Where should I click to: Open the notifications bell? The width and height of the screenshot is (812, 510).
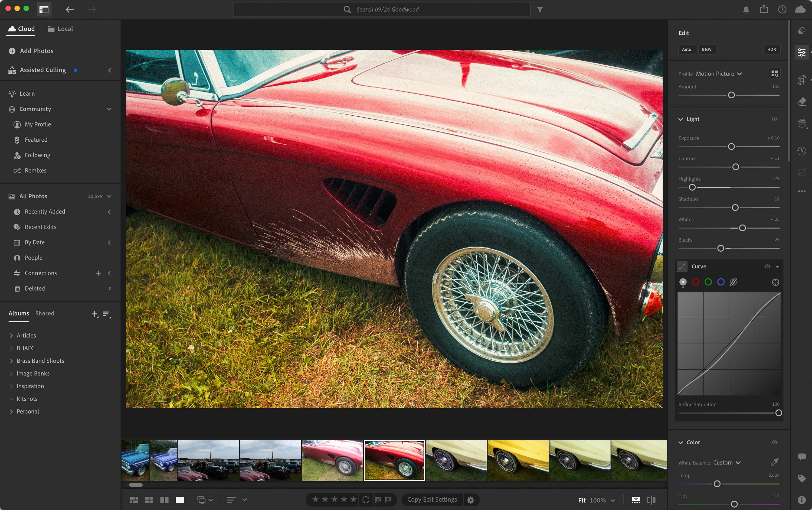[x=746, y=9]
